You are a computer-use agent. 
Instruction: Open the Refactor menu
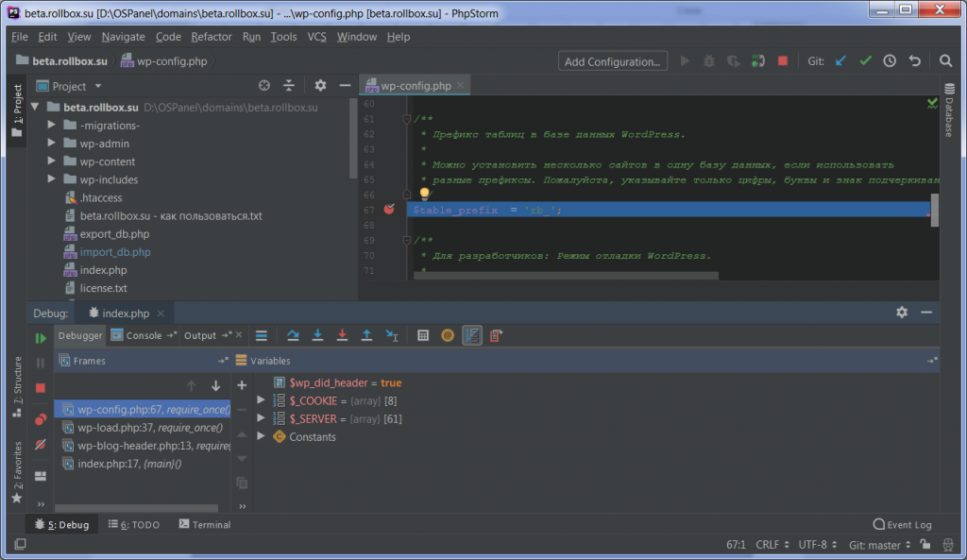coord(211,37)
